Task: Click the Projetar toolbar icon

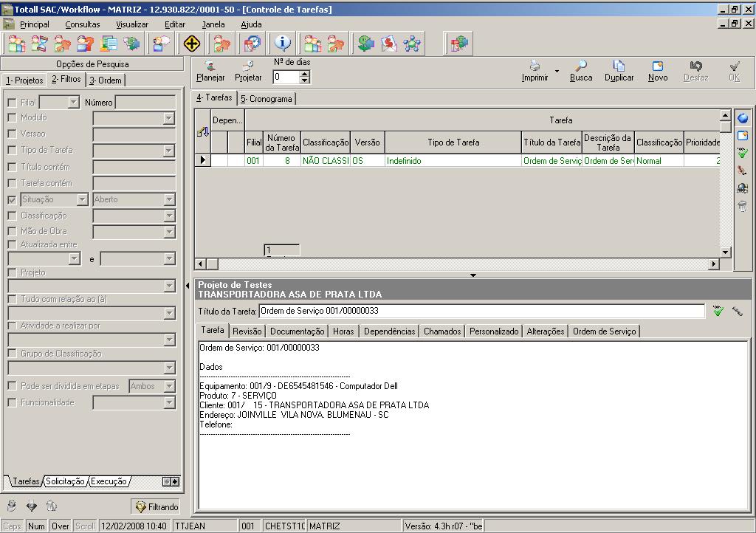Action: pyautogui.click(x=248, y=70)
